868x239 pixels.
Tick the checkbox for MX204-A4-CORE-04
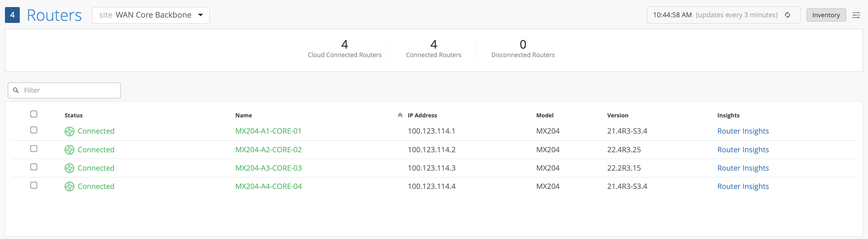coord(34,185)
